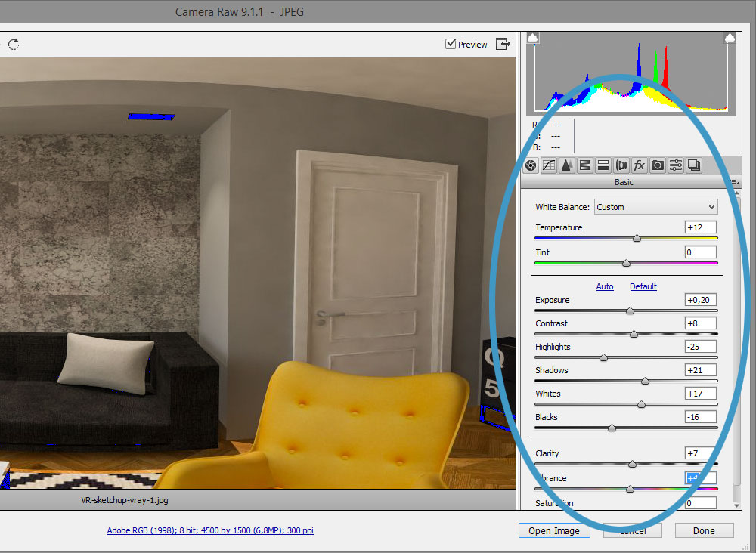The image size is (756, 553).
Task: Click the rotate image icon above the preview
Action: [x=14, y=45]
